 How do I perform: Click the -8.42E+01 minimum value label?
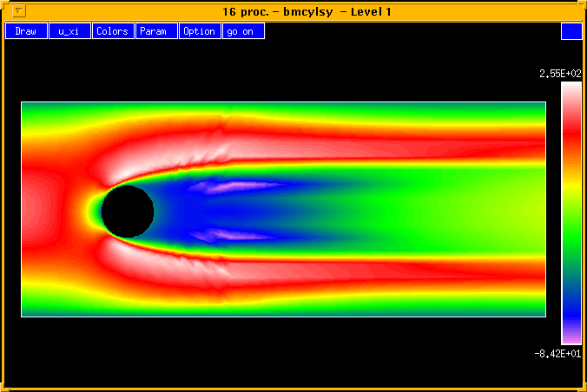click(560, 353)
